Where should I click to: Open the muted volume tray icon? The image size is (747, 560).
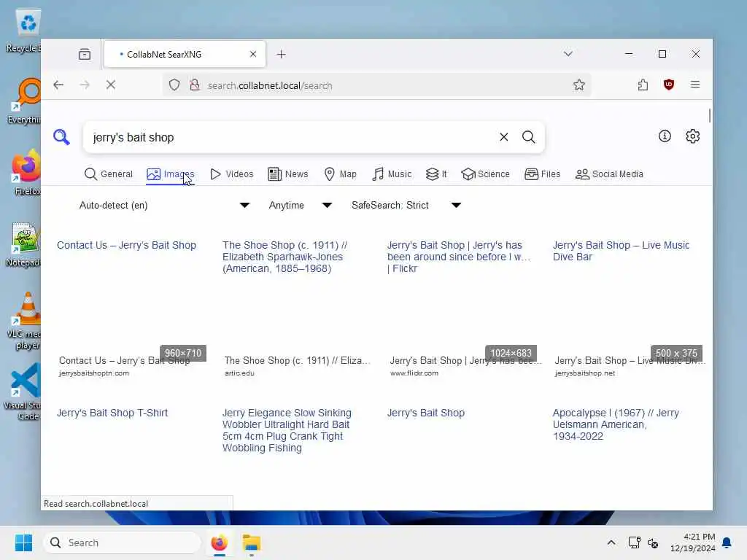point(653,542)
